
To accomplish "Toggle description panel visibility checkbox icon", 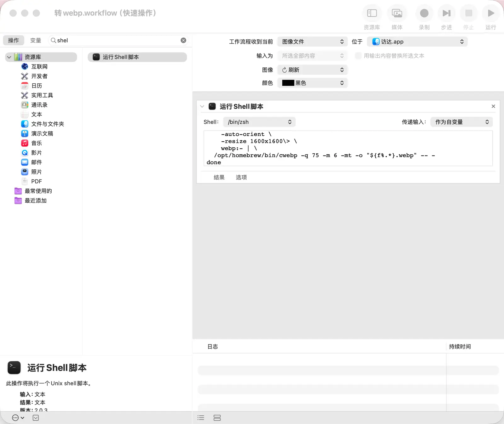I will [36, 418].
